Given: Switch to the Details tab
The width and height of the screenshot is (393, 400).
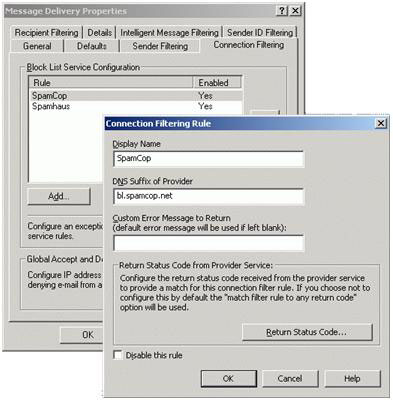Looking at the screenshot, I should (99, 33).
